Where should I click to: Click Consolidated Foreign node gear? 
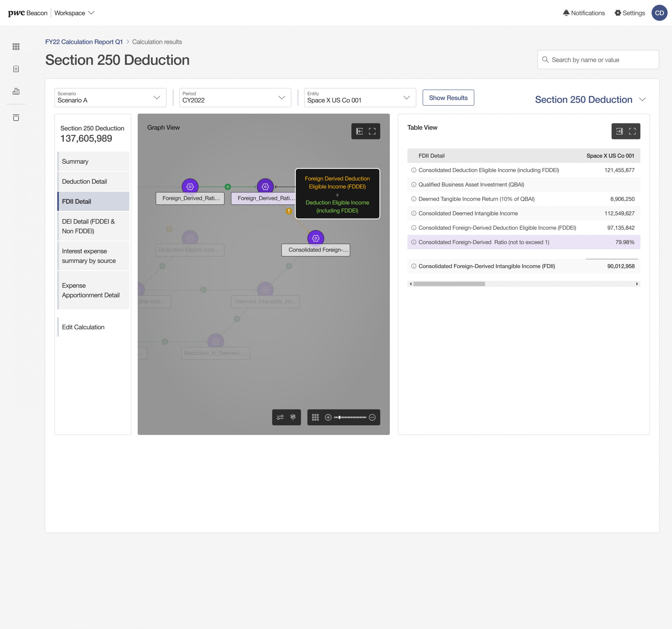(316, 238)
